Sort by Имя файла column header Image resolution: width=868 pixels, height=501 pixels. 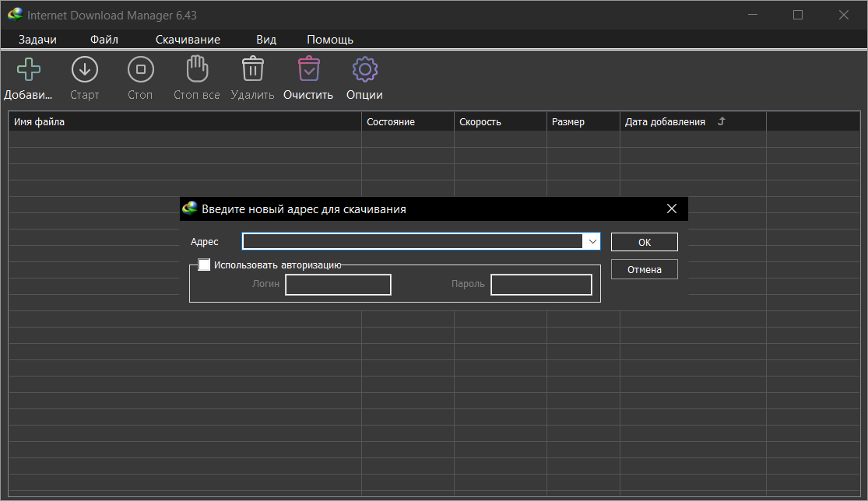point(185,121)
